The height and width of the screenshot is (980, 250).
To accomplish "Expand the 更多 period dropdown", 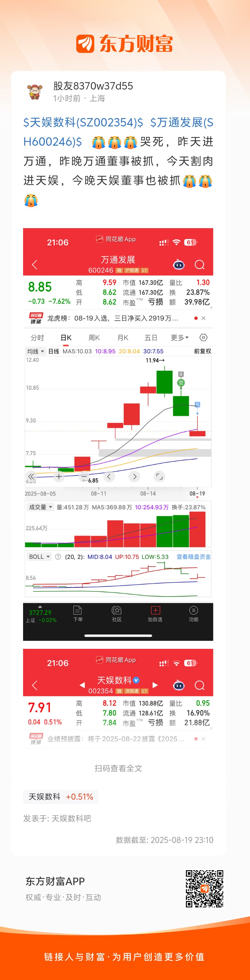I will click(x=179, y=338).
